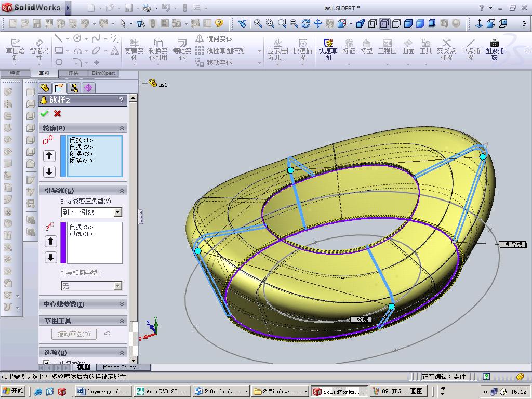The image size is (532, 399).
Task: Switch to the 09.JPG - 画图 taskbar window
Action: tap(397, 391)
